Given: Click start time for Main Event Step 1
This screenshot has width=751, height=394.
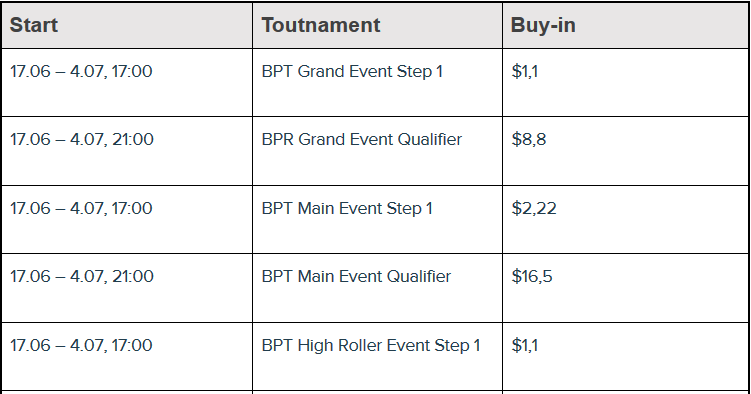Looking at the screenshot, I should tap(127, 219).
